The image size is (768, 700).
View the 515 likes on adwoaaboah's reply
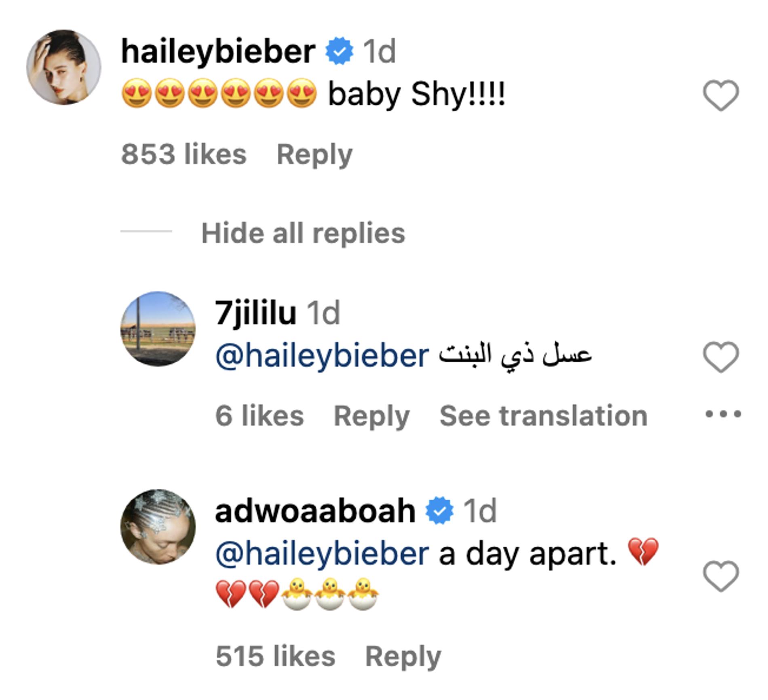[x=275, y=656]
